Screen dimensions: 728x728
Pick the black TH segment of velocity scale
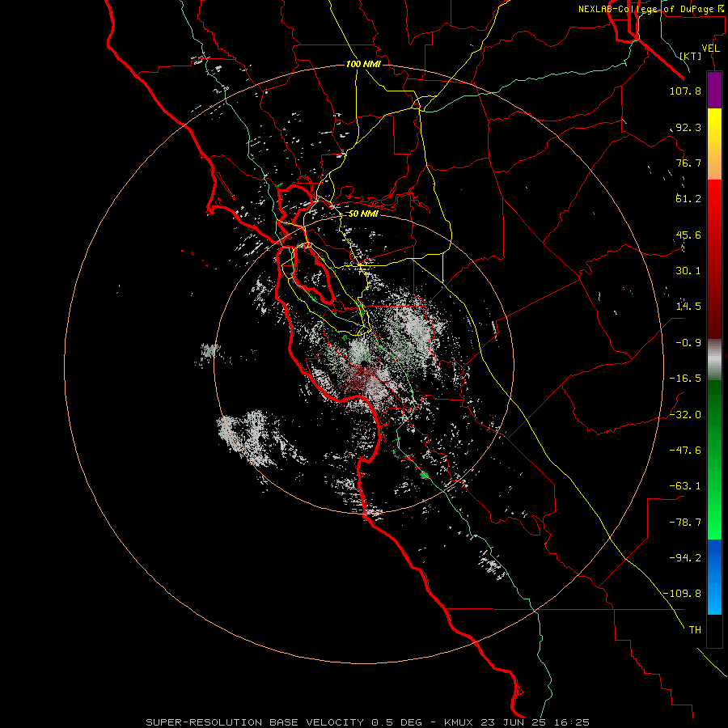point(714,631)
